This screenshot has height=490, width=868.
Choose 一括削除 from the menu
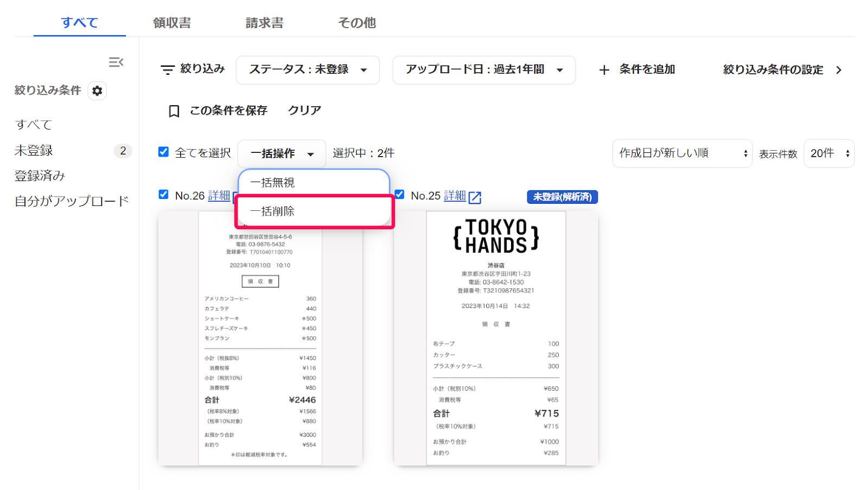point(314,211)
